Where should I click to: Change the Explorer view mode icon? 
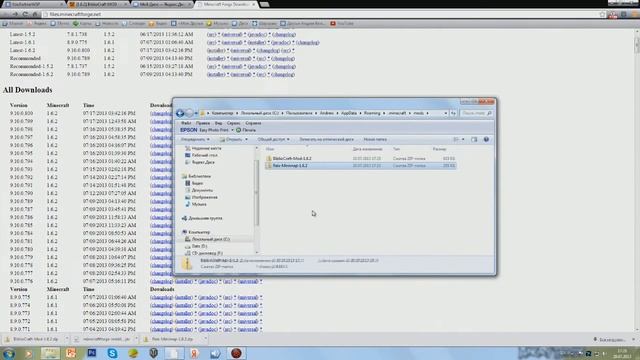point(456,140)
